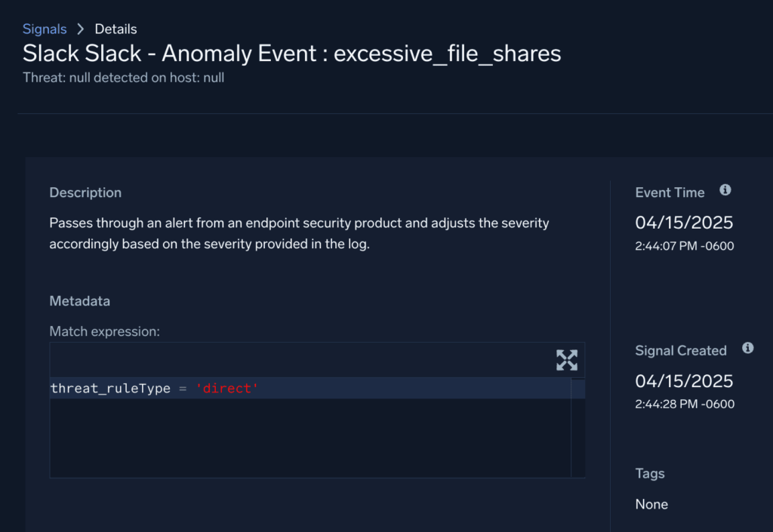Click the info icon next to Event Time

724,191
